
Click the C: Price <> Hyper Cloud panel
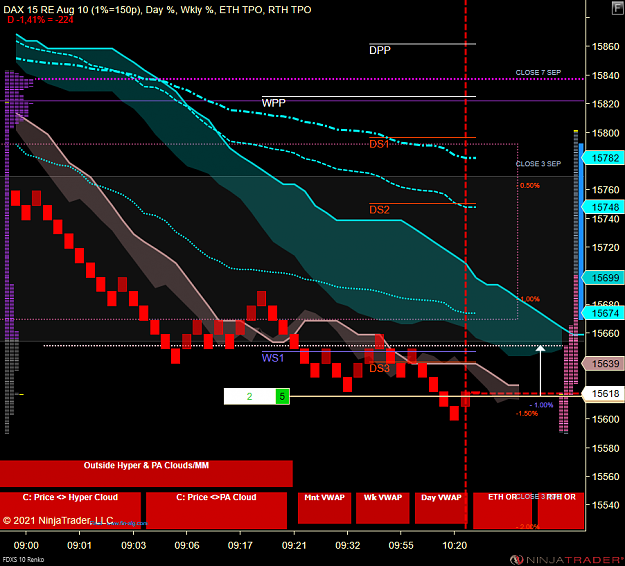(x=70, y=510)
